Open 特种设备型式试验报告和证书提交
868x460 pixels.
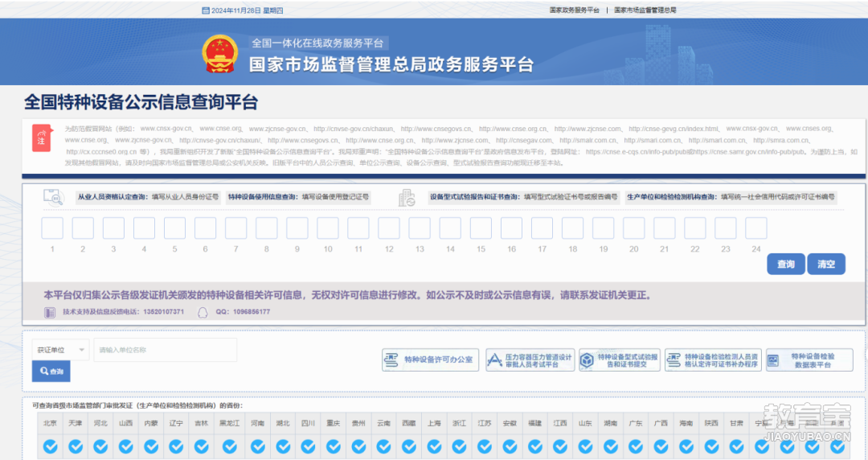point(620,360)
